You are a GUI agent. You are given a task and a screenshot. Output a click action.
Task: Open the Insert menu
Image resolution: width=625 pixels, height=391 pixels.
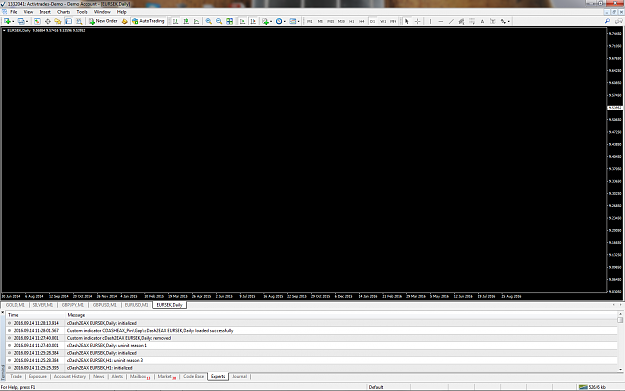click(45, 12)
